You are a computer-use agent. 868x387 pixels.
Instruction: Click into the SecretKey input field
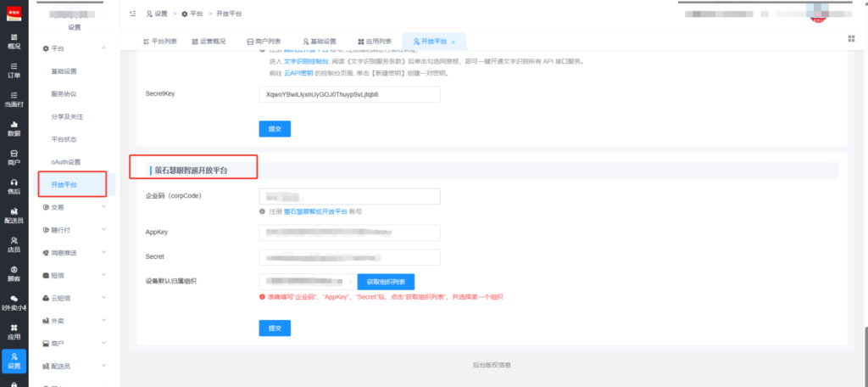tap(349, 94)
